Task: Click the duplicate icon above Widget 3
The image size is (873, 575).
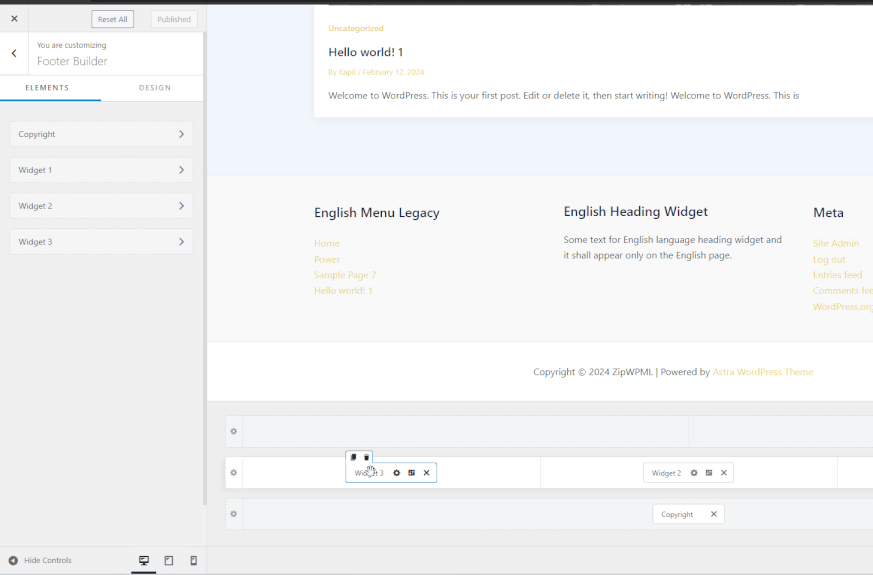Action: pos(353,457)
